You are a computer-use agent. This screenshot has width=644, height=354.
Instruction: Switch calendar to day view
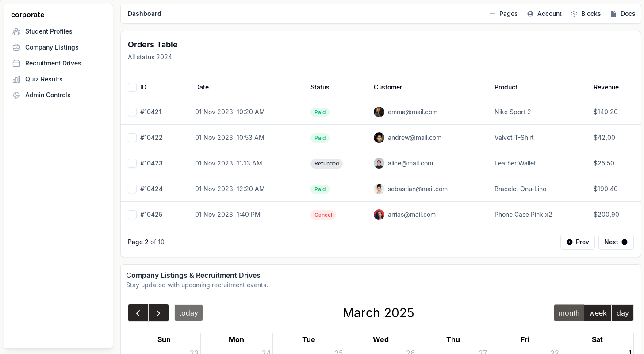(622, 313)
